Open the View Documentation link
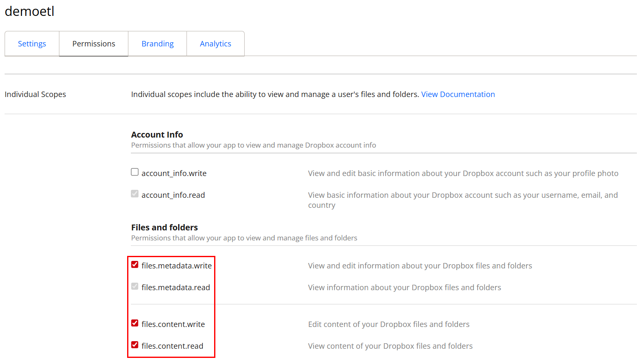 coord(458,94)
